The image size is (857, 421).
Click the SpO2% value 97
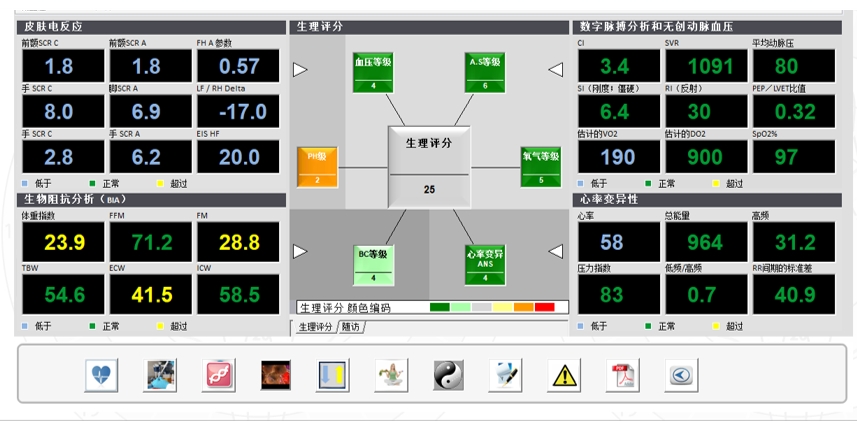pos(794,157)
